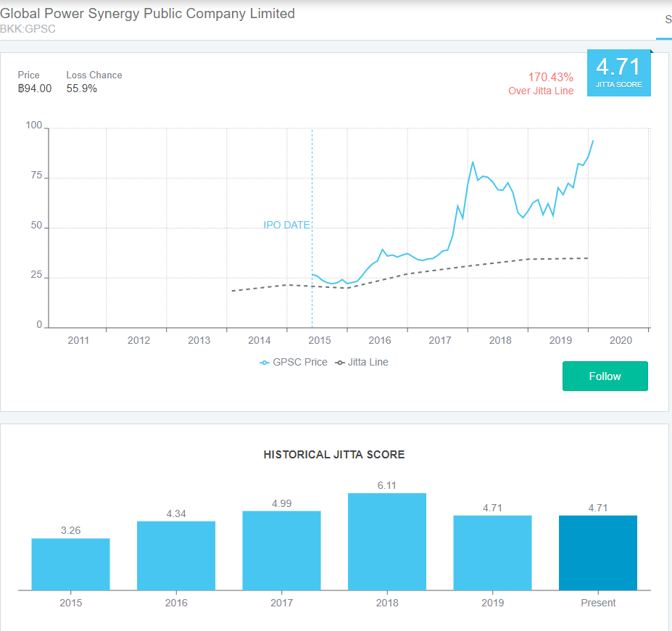
Task: Click the green Follow button
Action: (605, 376)
